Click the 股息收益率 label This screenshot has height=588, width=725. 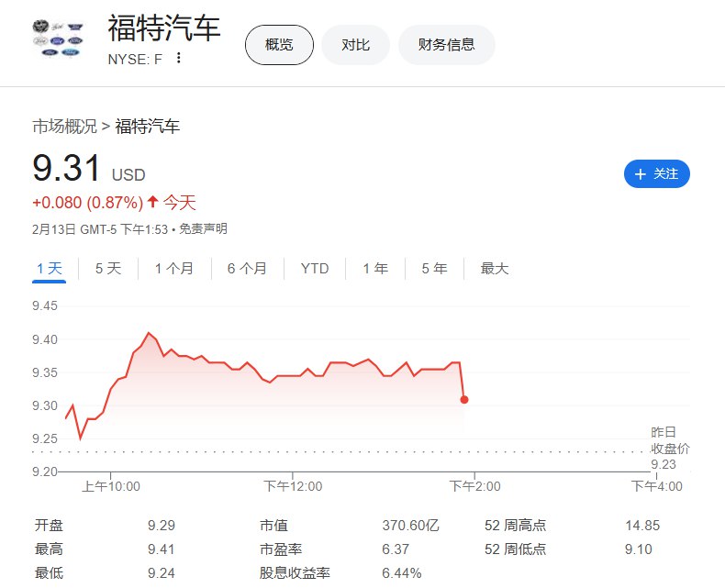(295, 573)
